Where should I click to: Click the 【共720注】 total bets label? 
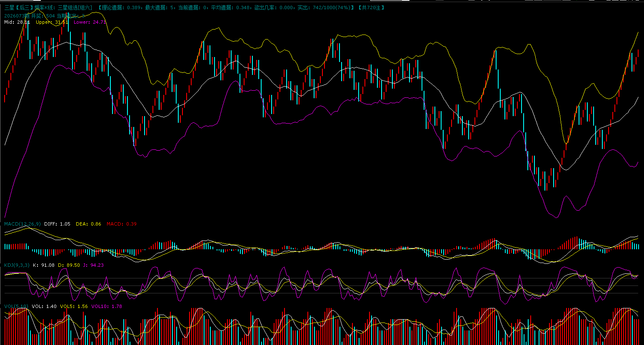pyautogui.click(x=372, y=7)
